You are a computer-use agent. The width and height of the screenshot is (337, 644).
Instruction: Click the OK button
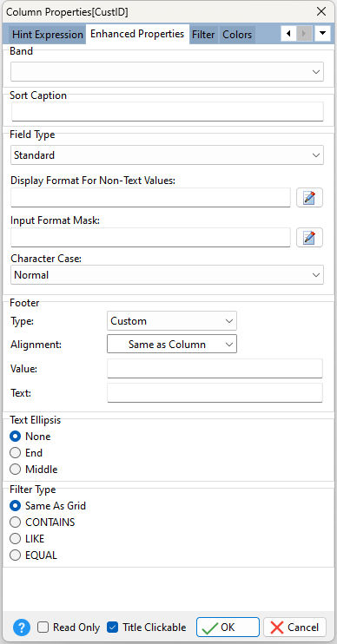(228, 628)
